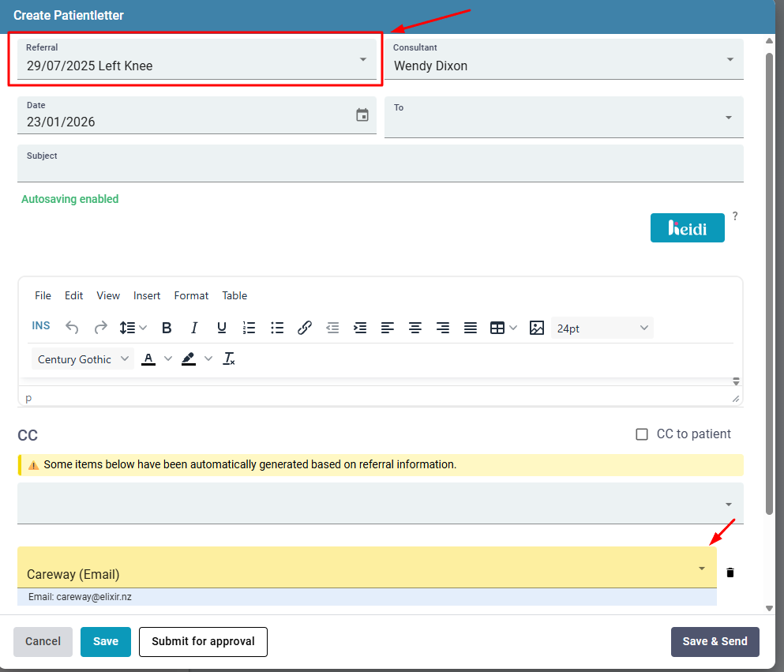Click Submit for approval
784x672 pixels.
(203, 642)
